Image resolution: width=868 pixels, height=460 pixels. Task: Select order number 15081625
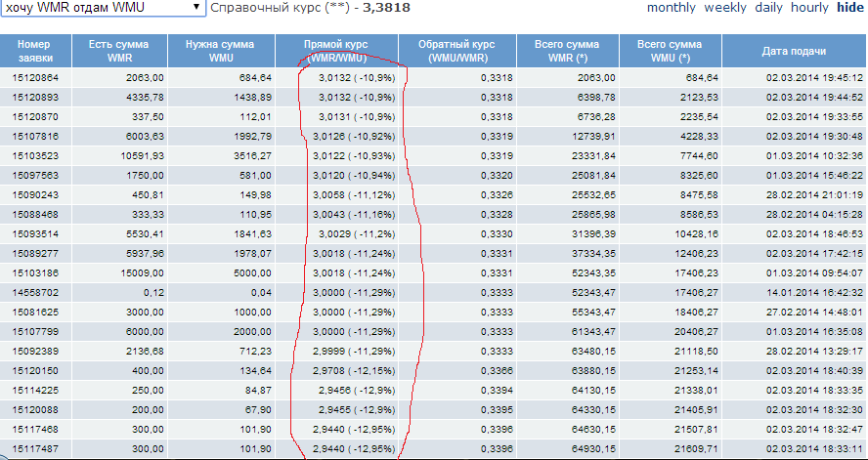pyautogui.click(x=35, y=312)
